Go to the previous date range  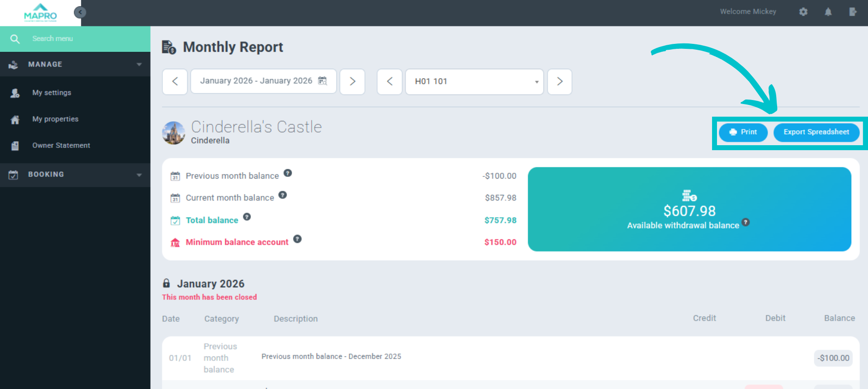pos(175,81)
